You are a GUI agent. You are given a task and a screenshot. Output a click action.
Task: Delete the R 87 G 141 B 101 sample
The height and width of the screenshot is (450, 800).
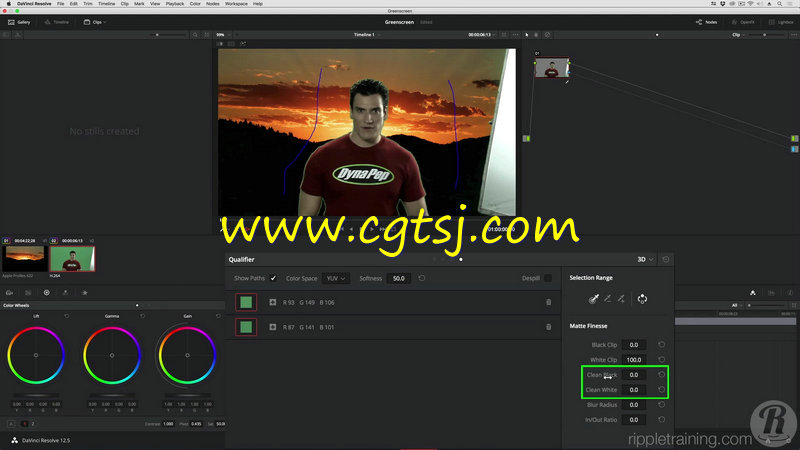548,327
